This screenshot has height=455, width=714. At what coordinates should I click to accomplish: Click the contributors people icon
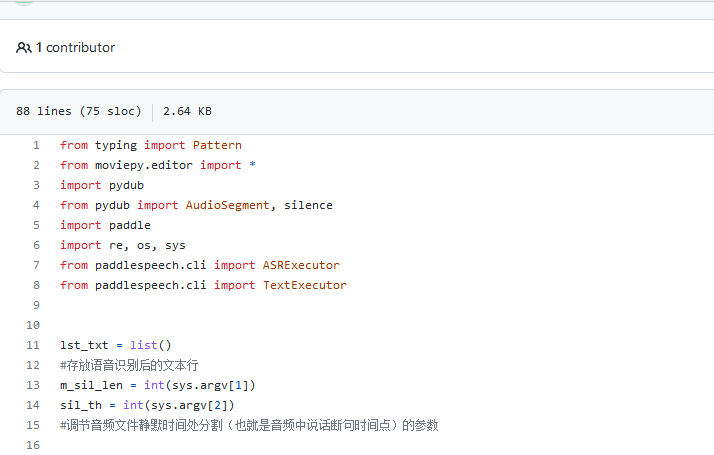point(23,48)
